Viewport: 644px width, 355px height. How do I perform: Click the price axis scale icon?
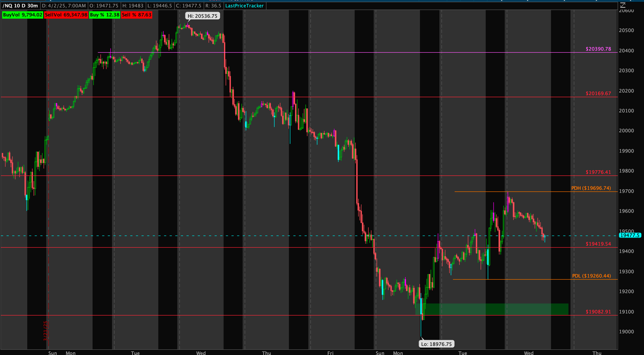point(623,5)
